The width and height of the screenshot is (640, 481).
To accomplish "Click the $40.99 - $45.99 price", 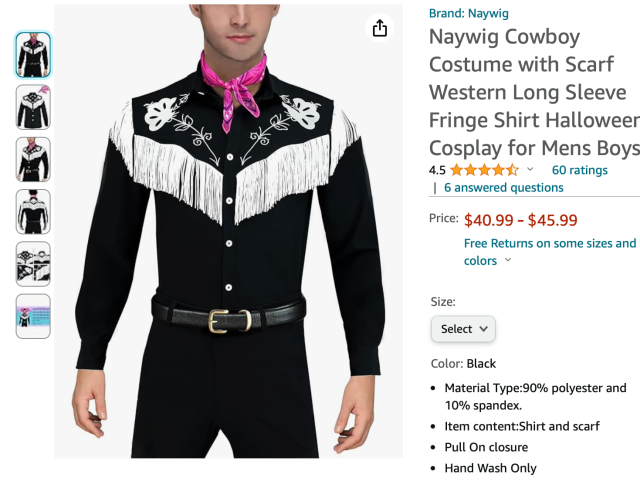I will tap(520, 219).
